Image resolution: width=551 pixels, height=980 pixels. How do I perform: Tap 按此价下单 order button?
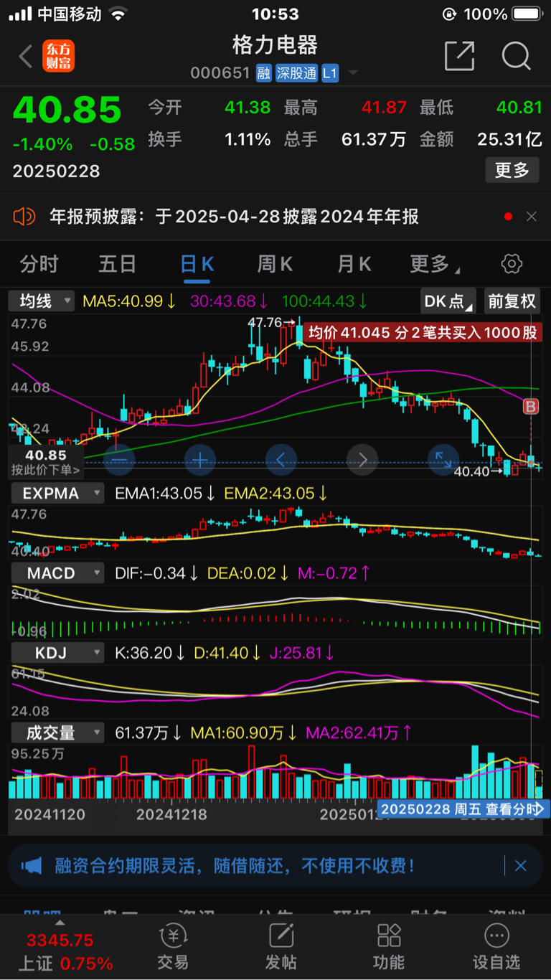(46, 463)
